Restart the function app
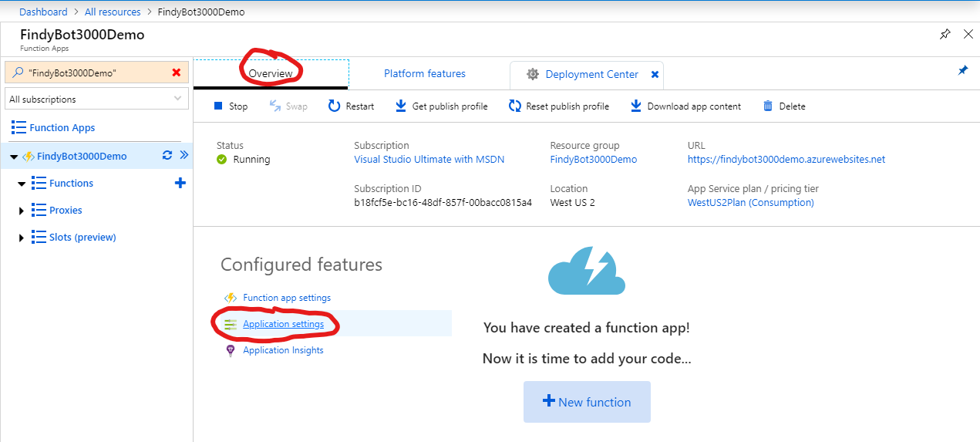The width and height of the screenshot is (980, 442). 351,106
